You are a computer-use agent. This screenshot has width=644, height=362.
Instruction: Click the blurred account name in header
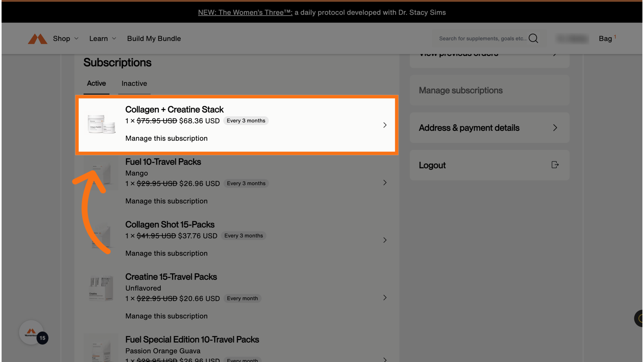pos(572,39)
